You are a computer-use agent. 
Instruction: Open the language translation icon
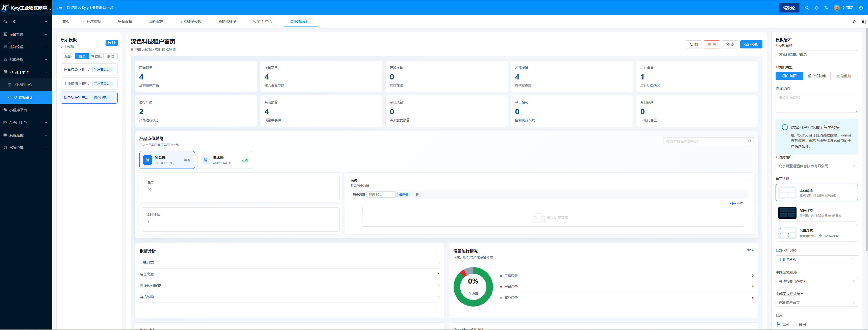(826, 8)
